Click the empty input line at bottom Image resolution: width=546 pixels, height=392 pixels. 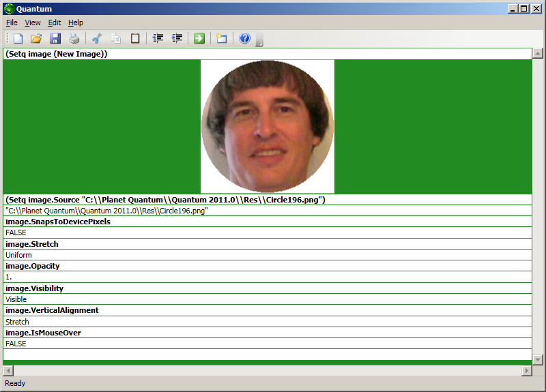click(268, 355)
